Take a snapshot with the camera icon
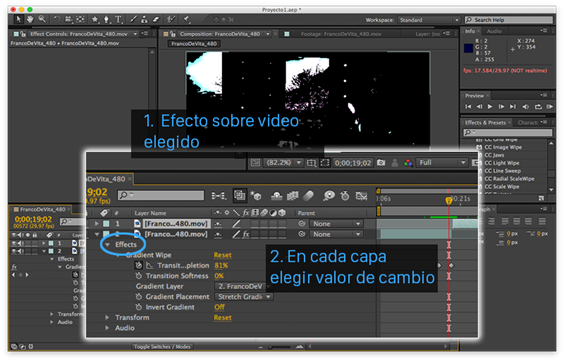Image resolution: width=564 pixels, height=361 pixels. tap(381, 163)
